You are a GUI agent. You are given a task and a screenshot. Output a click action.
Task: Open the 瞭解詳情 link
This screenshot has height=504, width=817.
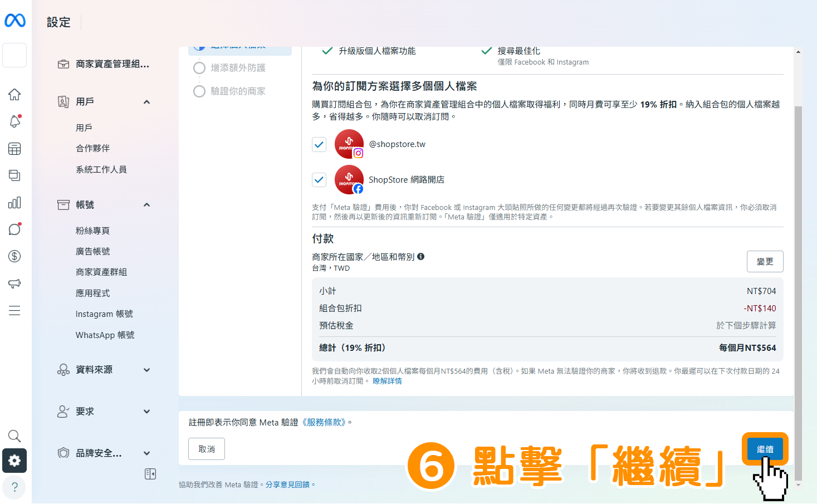387,381
